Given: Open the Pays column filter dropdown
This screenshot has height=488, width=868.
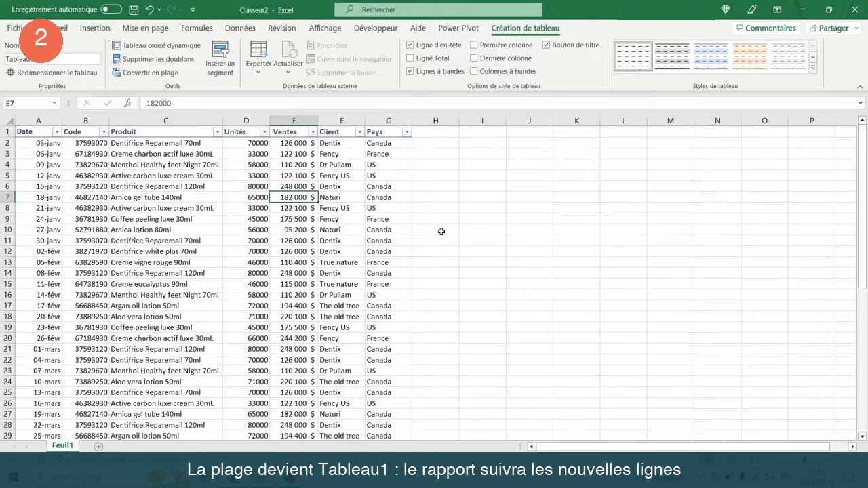Looking at the screenshot, I should click(406, 132).
